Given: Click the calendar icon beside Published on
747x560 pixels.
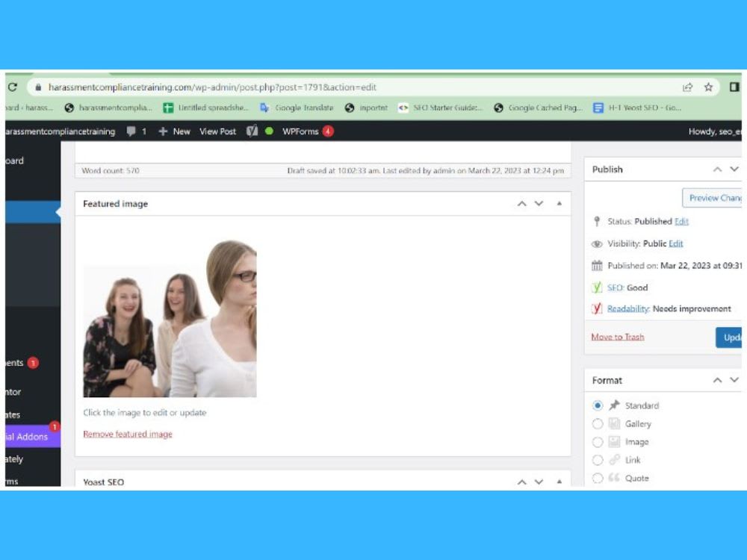Looking at the screenshot, I should [597, 266].
